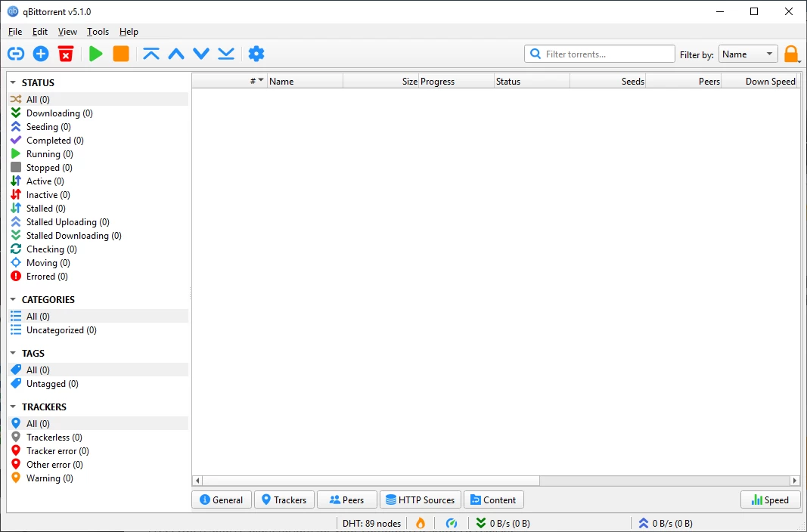The height and width of the screenshot is (532, 807).
Task: Select the Stalled Downloading filter
Action: point(73,236)
